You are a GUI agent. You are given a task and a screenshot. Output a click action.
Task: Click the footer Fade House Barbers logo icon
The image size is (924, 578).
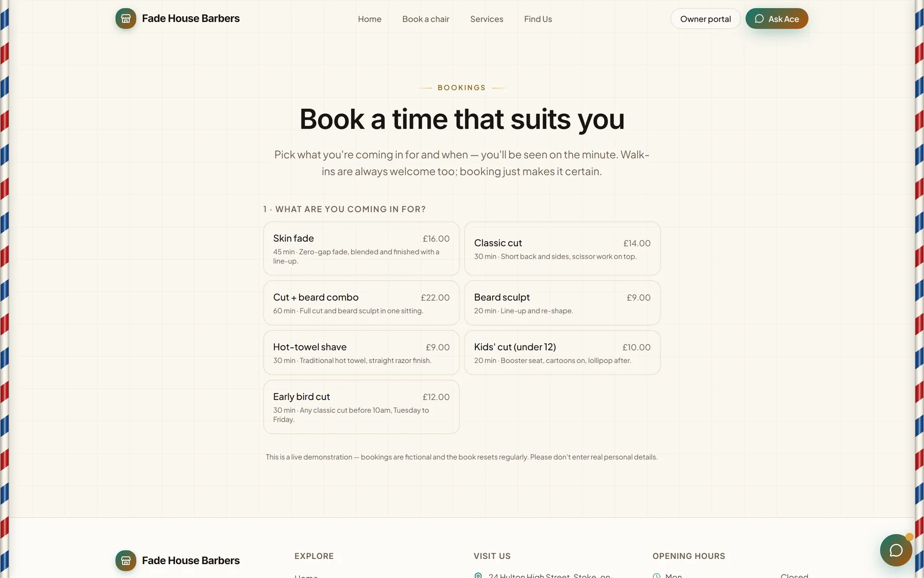click(126, 560)
